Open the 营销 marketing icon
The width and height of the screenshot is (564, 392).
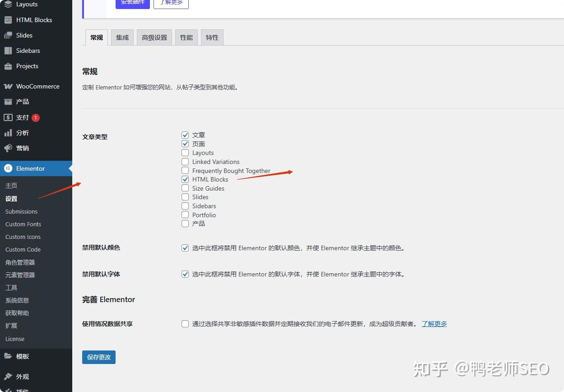[8, 148]
